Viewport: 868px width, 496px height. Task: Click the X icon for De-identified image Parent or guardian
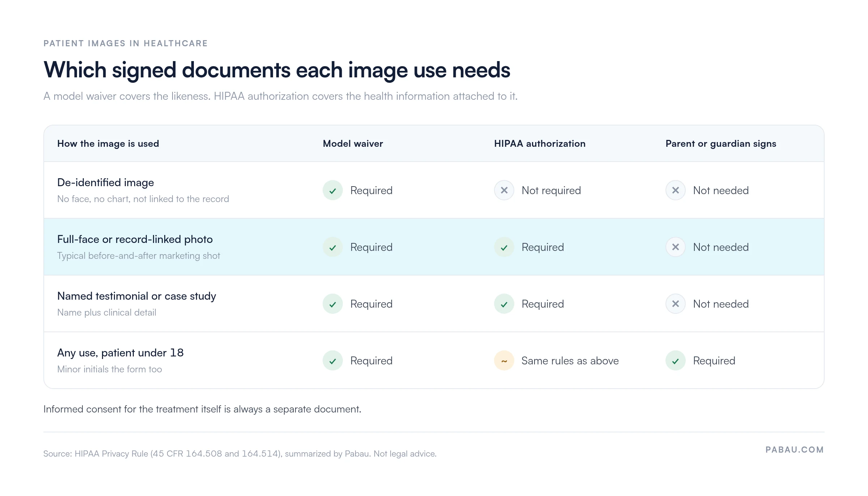pos(676,190)
